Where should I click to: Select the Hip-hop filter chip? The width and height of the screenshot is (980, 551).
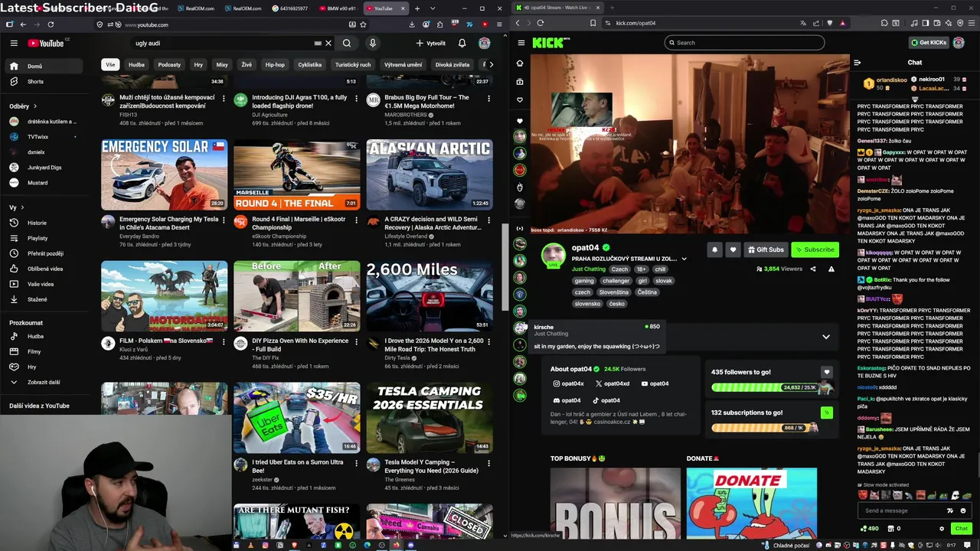click(275, 65)
